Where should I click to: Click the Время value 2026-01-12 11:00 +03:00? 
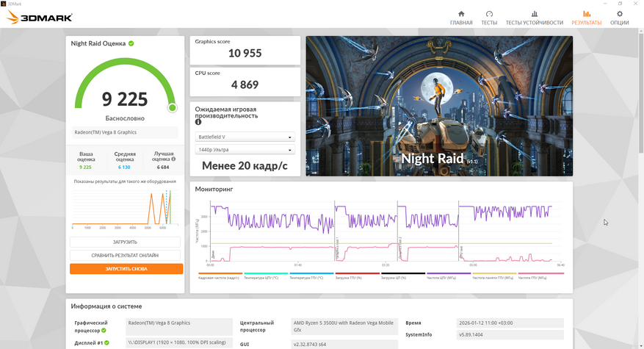(x=510, y=323)
